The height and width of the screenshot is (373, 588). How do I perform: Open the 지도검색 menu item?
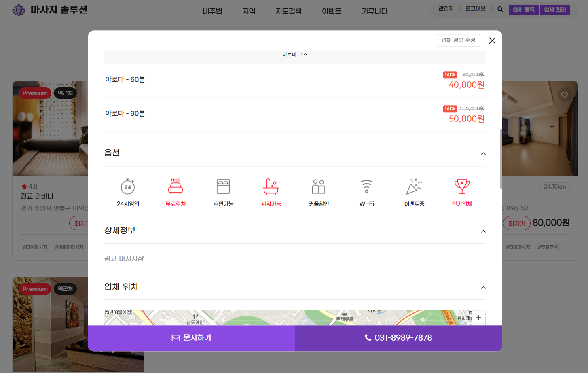coord(288,11)
